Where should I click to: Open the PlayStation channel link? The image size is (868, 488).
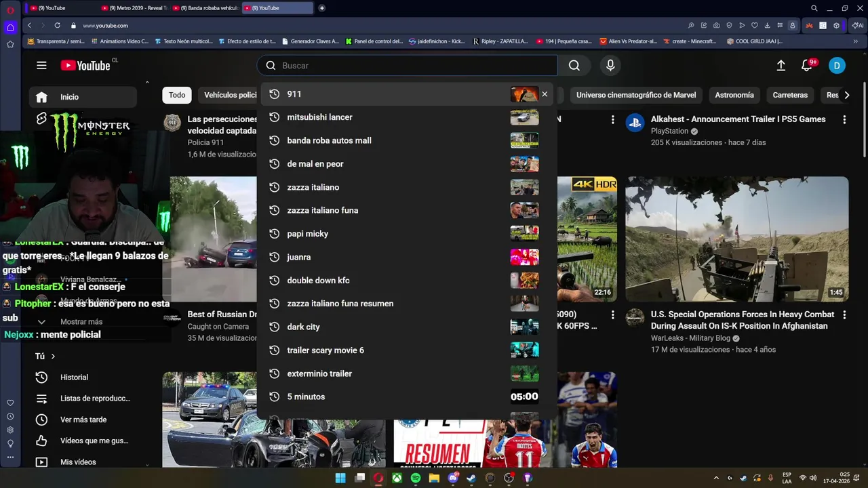click(669, 131)
